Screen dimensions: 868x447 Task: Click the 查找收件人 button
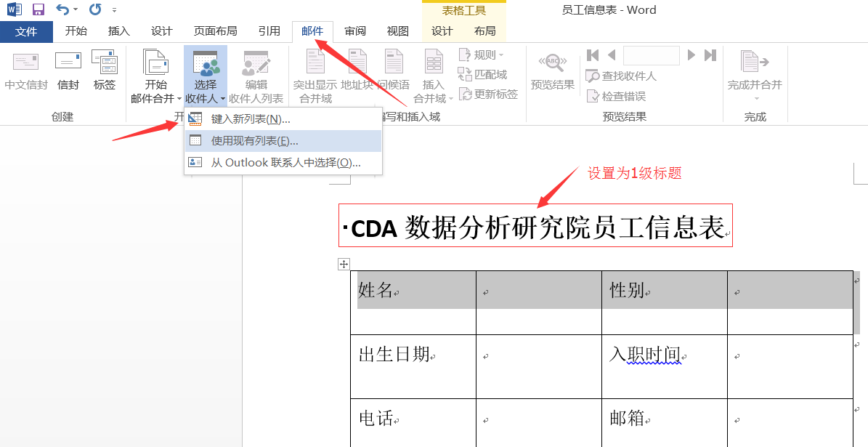click(621, 76)
